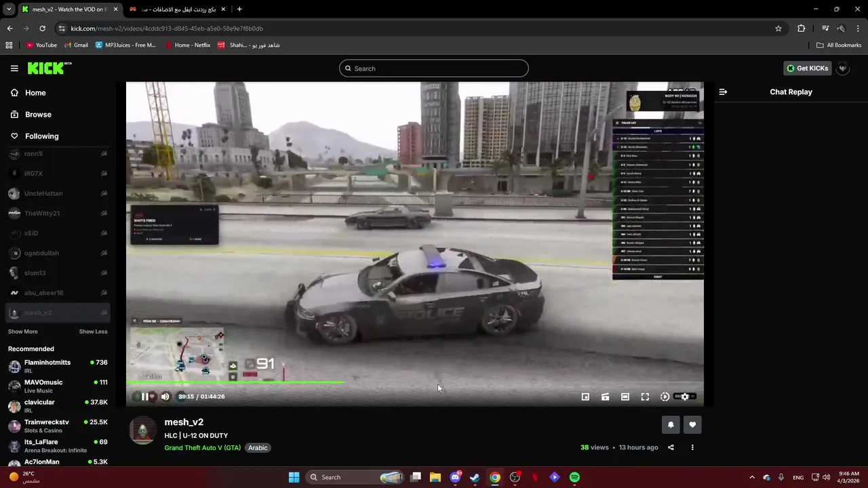Open Discord from the taskbar
This screenshot has width=868, height=488.
[455, 477]
